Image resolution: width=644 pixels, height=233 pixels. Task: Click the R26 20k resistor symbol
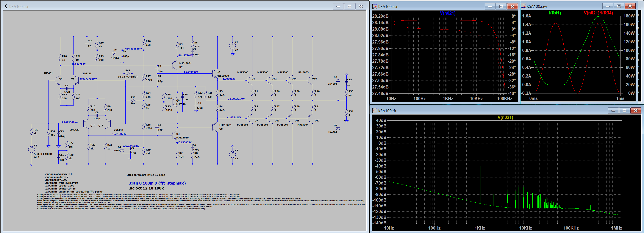pyautogui.click(x=133, y=100)
